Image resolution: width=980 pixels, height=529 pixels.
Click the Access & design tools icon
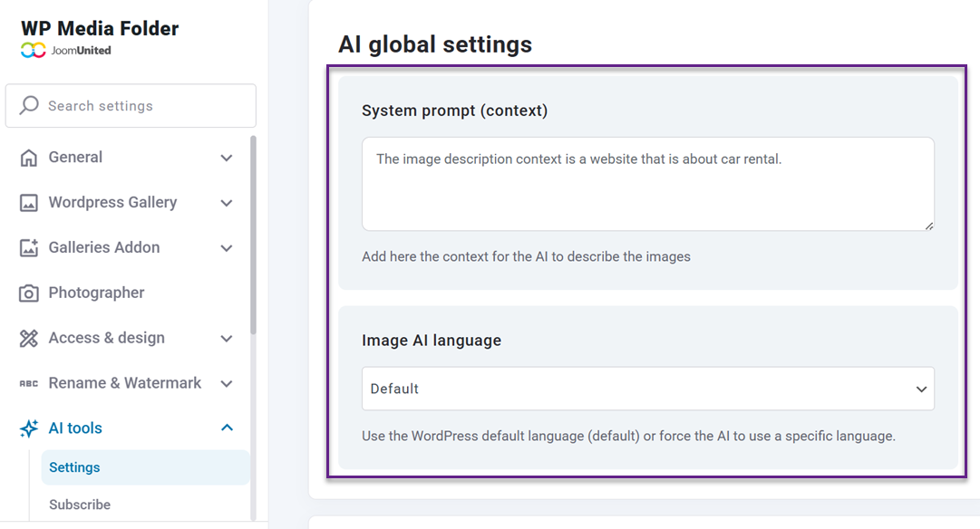pos(28,337)
